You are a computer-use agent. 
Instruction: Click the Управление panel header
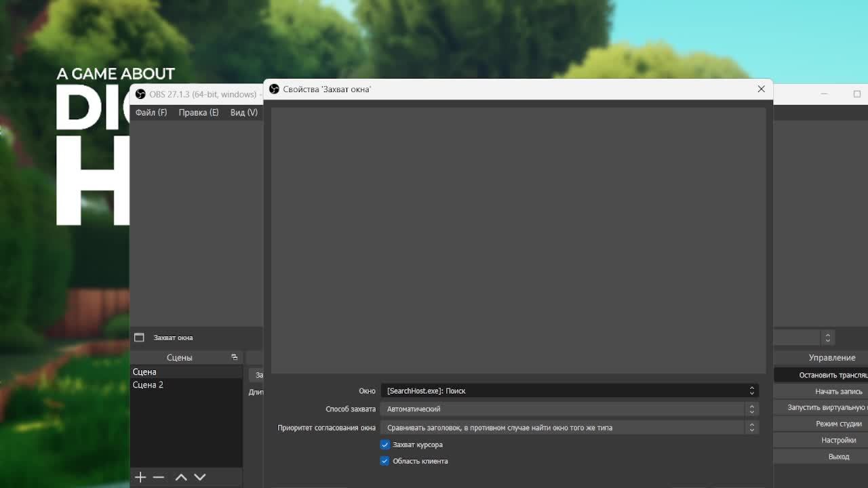point(821,357)
